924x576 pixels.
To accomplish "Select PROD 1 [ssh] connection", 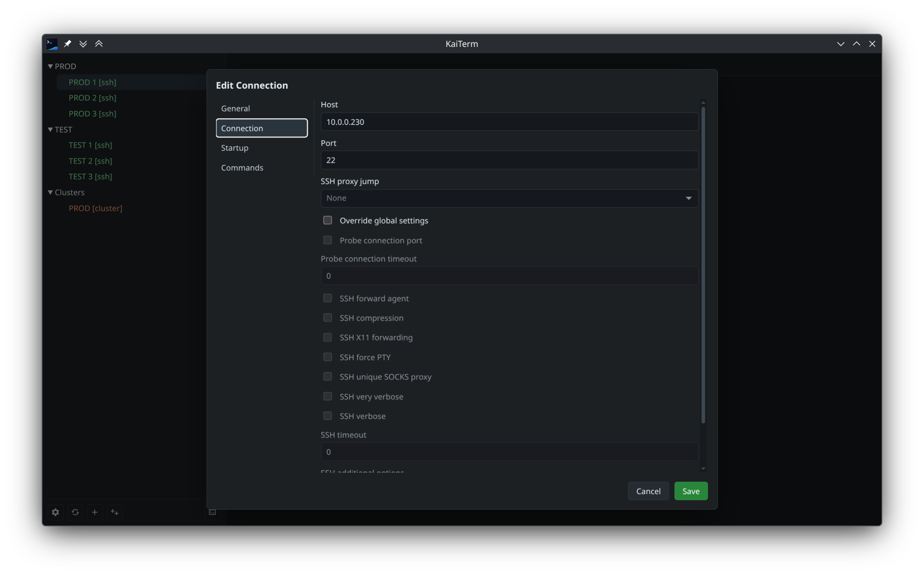I will pyautogui.click(x=92, y=82).
